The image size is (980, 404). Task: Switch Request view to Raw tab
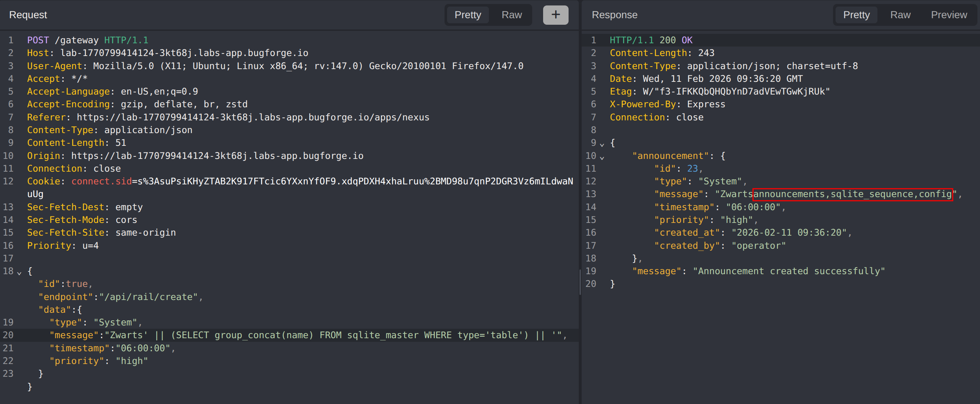(511, 15)
